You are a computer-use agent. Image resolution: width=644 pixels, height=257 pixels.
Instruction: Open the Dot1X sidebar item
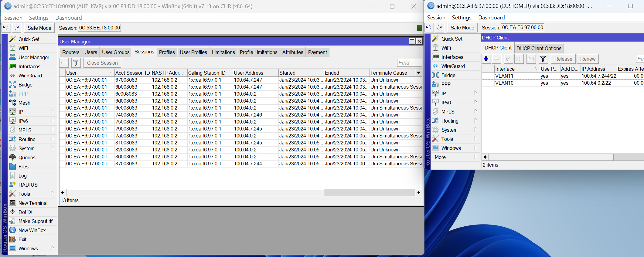(33, 212)
